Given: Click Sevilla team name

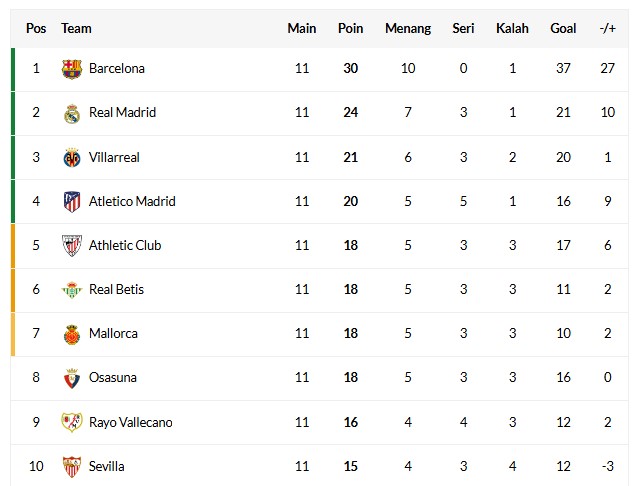Looking at the screenshot, I should (x=107, y=466).
